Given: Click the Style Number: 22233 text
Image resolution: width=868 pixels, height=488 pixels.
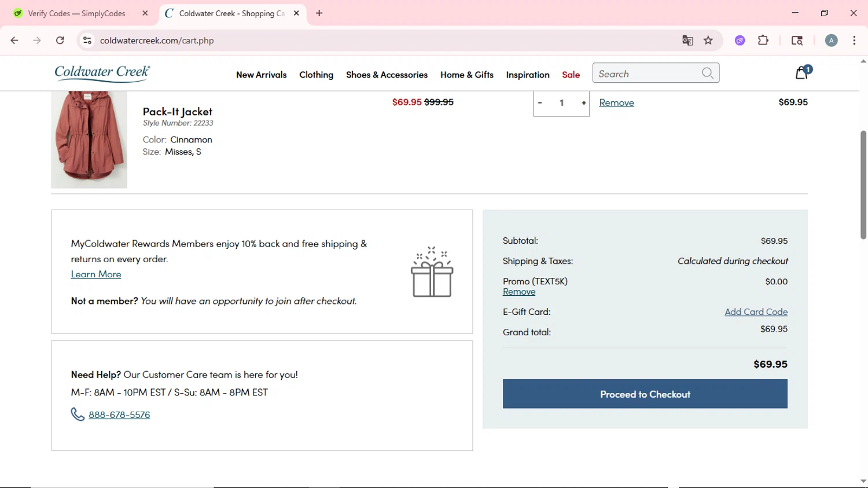Looking at the screenshot, I should click(x=178, y=123).
